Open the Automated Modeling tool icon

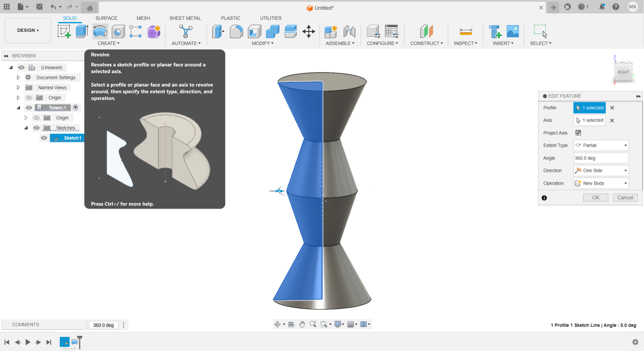[x=186, y=32]
